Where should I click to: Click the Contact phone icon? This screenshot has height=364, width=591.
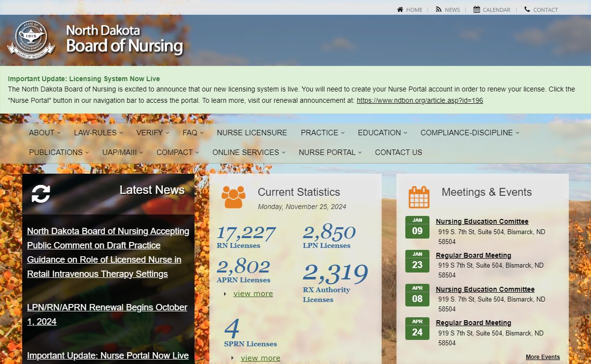click(x=527, y=9)
